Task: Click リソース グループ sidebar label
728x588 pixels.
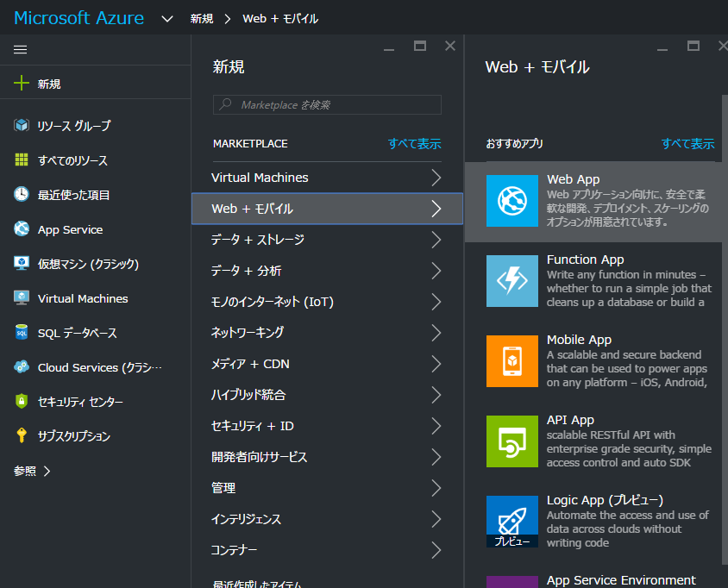Action: (74, 126)
